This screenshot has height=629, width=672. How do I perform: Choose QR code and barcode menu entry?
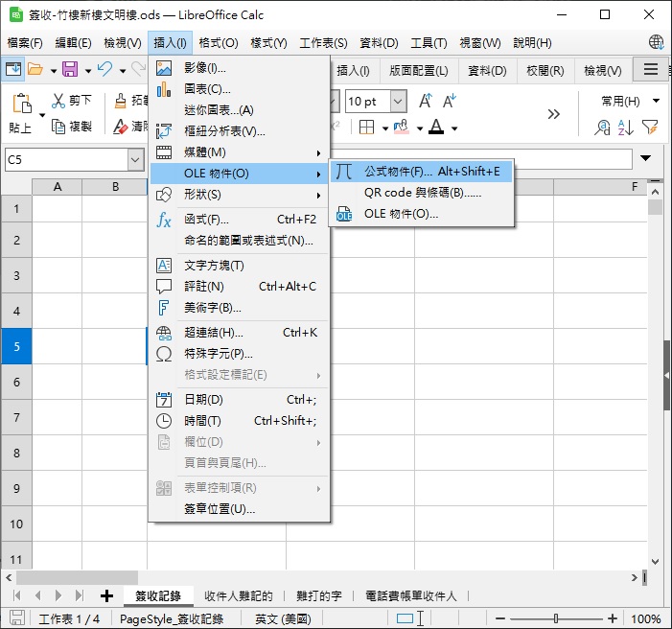(x=422, y=193)
